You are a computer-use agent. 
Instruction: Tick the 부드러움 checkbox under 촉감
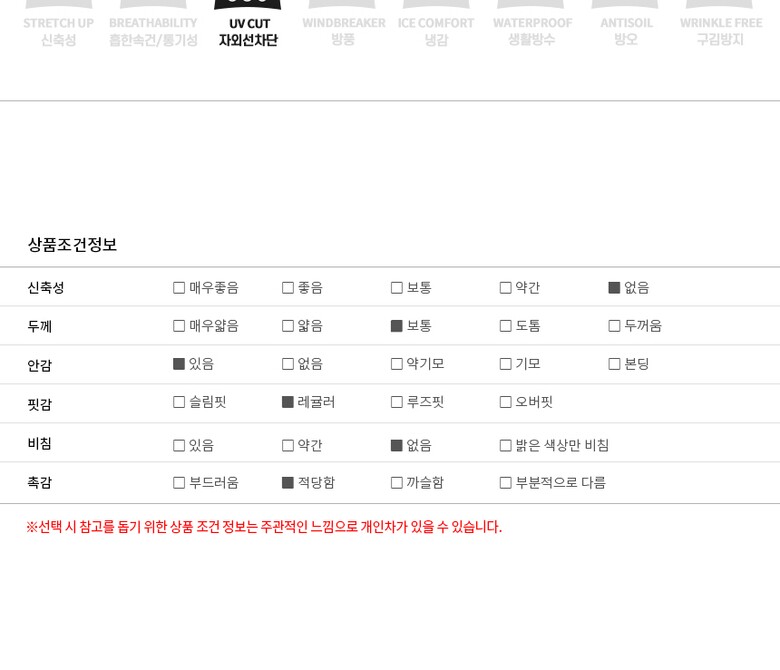(x=179, y=483)
